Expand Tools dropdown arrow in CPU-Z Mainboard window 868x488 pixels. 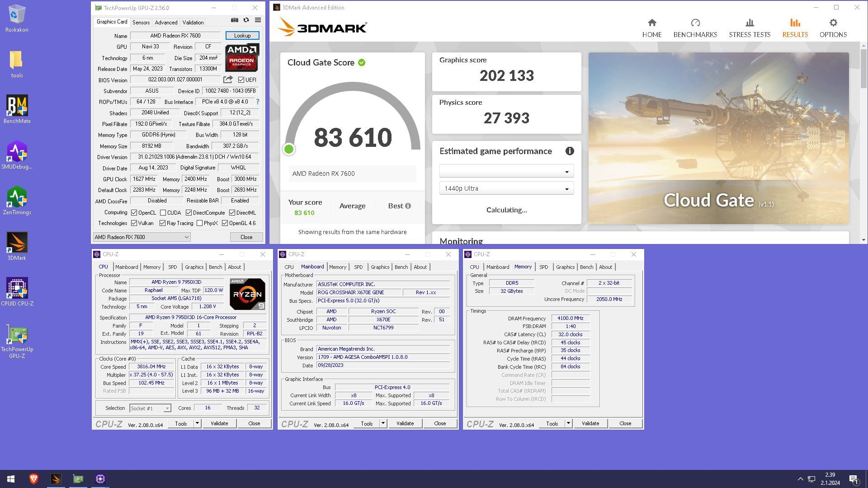(383, 423)
